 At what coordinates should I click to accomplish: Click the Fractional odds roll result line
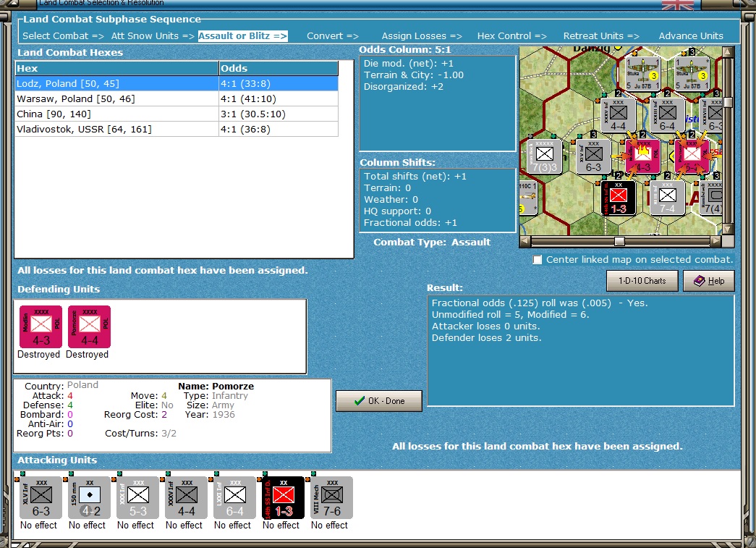pos(540,303)
